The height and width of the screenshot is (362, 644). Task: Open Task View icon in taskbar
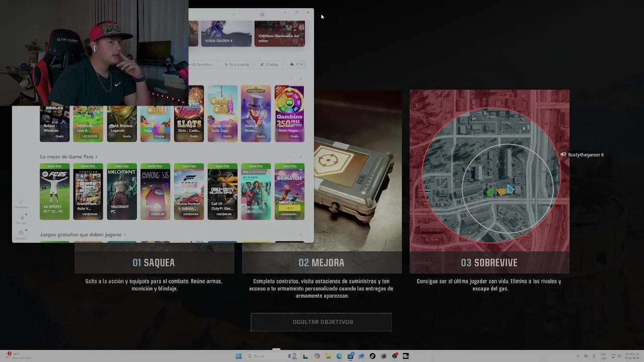click(305, 356)
